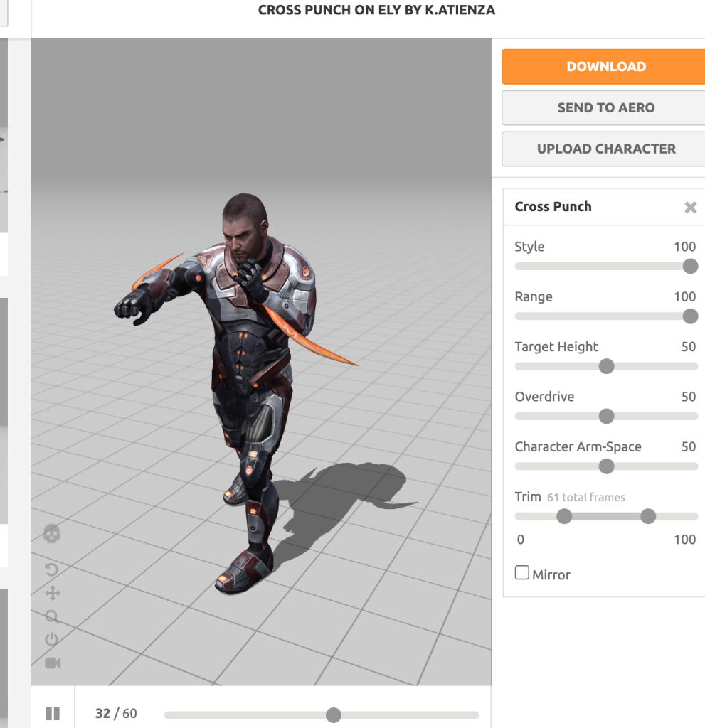Toggle the camera follow video icon
The width and height of the screenshot is (705, 728).
(x=53, y=663)
